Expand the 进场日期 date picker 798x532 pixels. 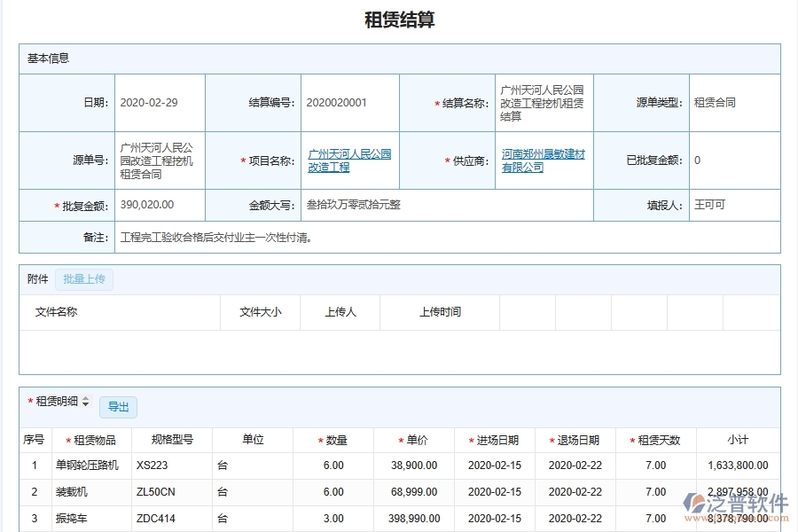click(495, 465)
